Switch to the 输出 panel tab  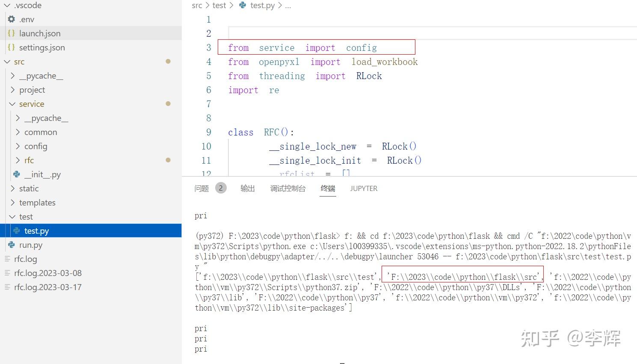[247, 188]
